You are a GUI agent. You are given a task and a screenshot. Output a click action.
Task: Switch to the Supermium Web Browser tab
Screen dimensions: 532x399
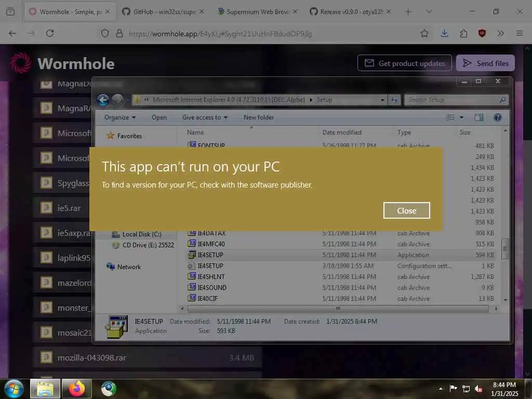pyautogui.click(x=257, y=12)
